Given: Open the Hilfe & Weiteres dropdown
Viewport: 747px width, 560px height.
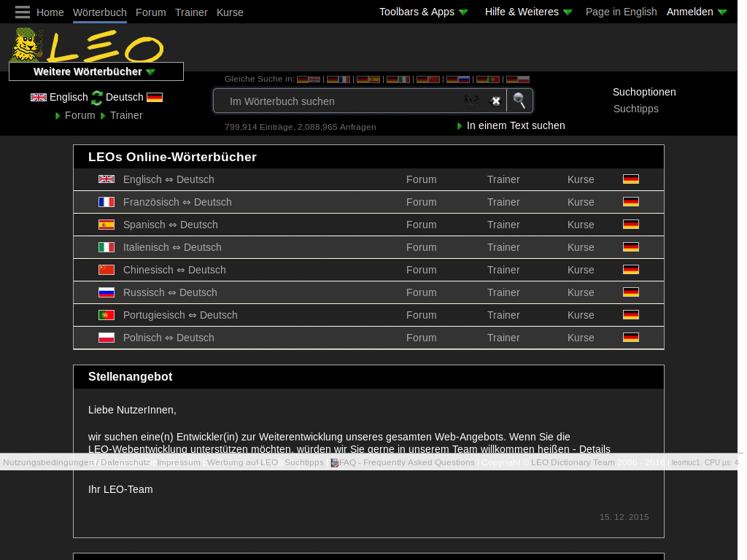Looking at the screenshot, I should click(x=528, y=12).
